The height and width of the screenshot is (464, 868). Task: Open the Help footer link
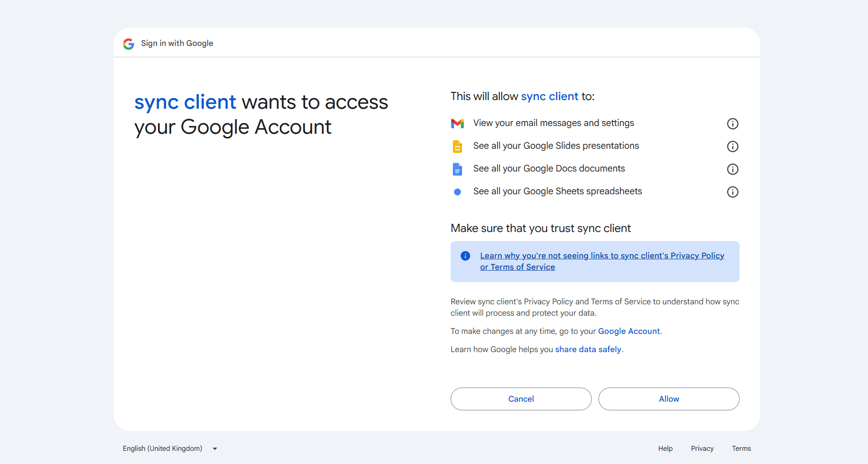pyautogui.click(x=665, y=448)
